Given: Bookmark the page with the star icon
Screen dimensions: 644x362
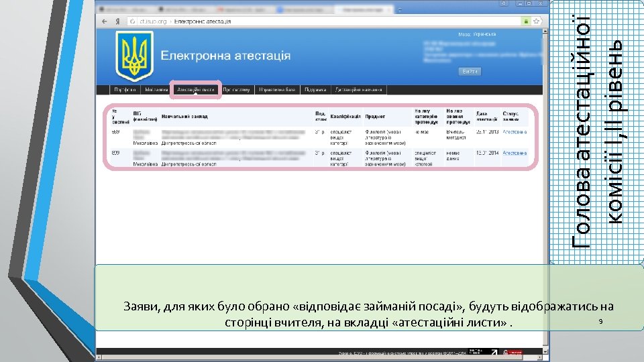Looking at the screenshot, I should (536, 21).
